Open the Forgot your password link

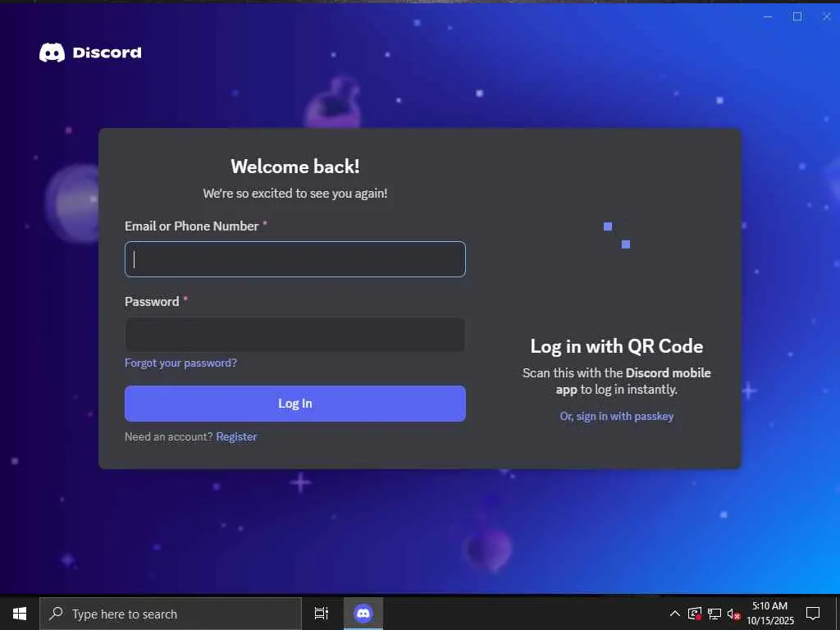pyautogui.click(x=180, y=363)
